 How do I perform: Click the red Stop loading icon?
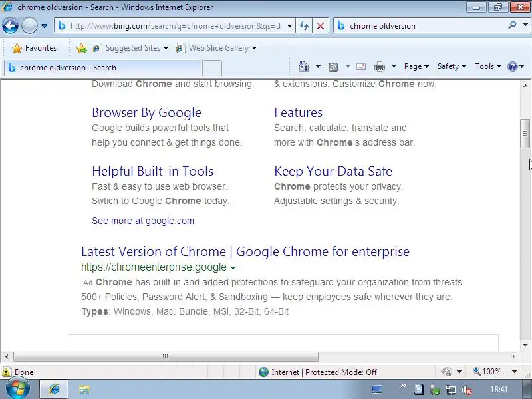coord(321,26)
